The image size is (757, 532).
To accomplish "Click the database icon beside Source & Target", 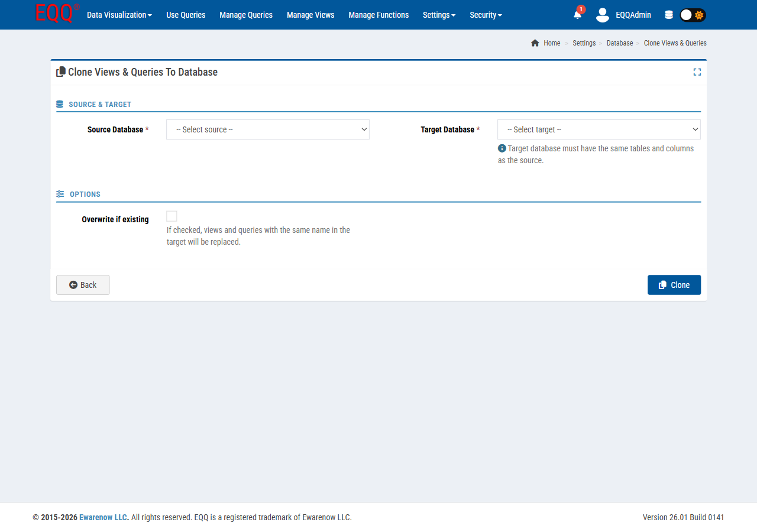I will click(60, 103).
